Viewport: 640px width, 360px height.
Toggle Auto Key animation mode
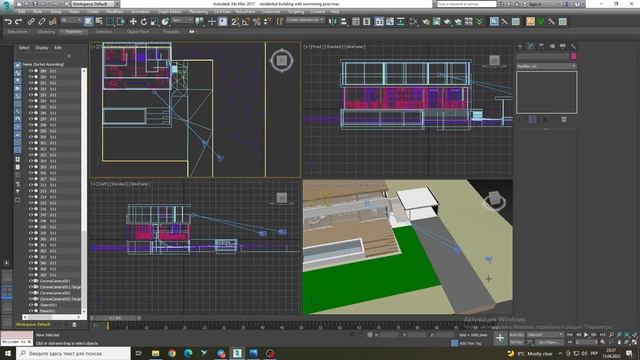point(516,335)
